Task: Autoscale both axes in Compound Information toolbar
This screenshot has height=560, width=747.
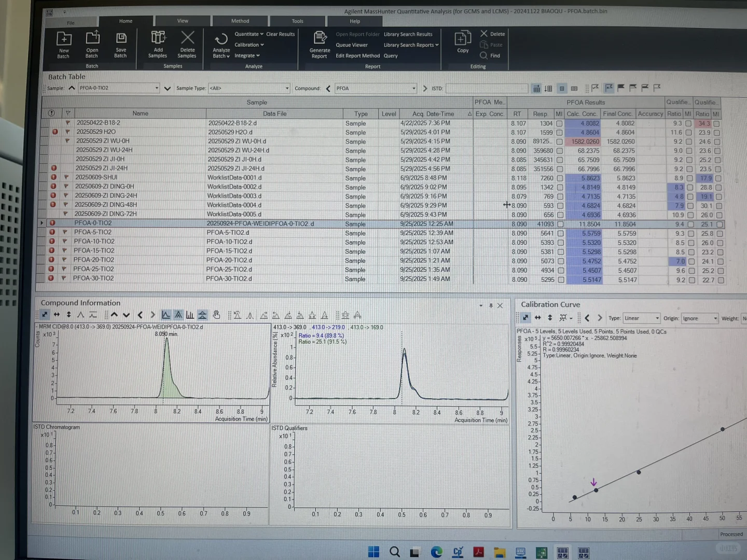Action: [45, 314]
